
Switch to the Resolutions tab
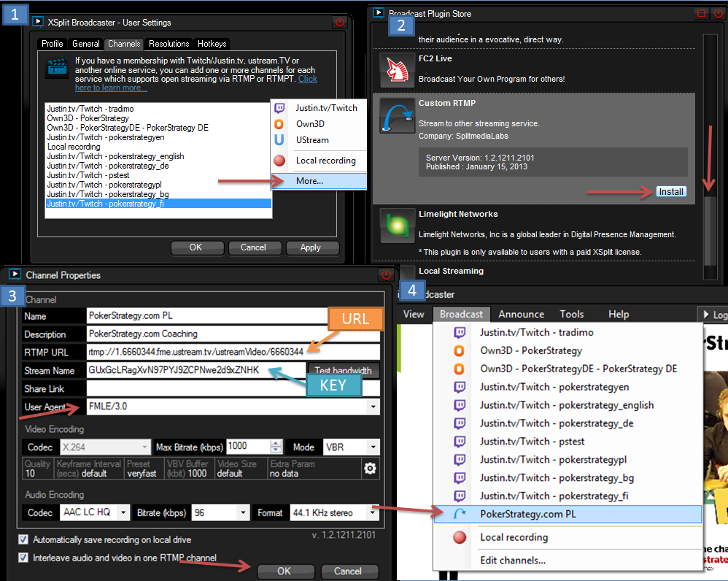coord(169,44)
